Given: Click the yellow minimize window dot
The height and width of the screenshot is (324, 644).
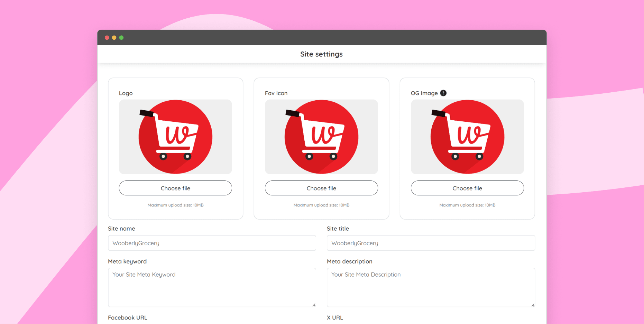Looking at the screenshot, I should click(114, 38).
